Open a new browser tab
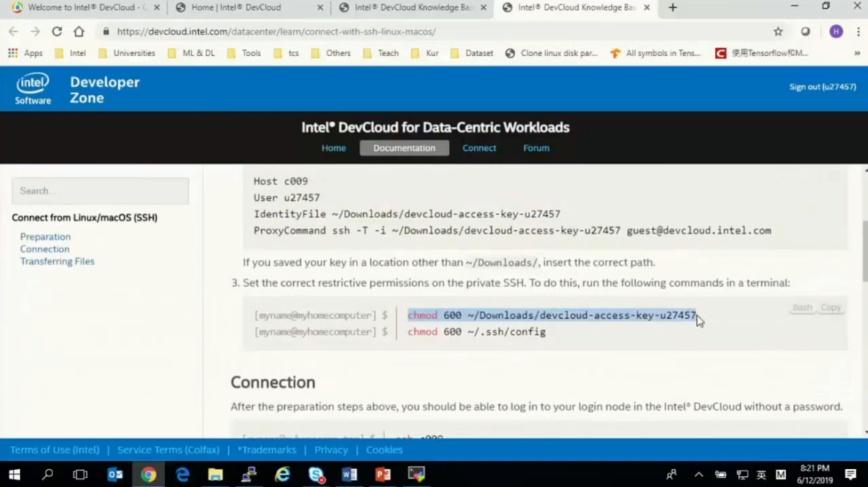This screenshot has height=487, width=868. [673, 7]
